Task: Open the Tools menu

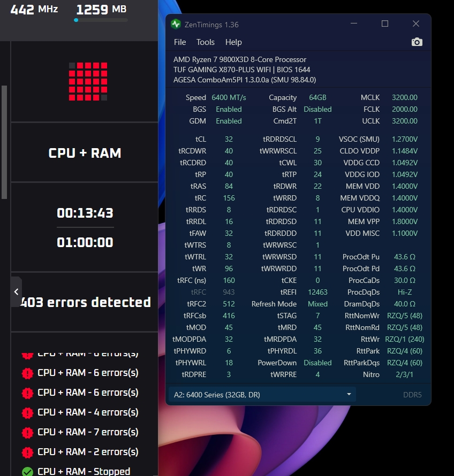Action: pyautogui.click(x=206, y=42)
